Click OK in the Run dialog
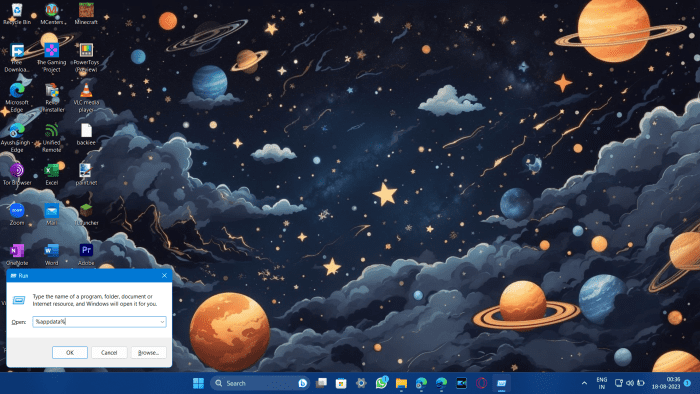The height and width of the screenshot is (394, 700). 70,353
